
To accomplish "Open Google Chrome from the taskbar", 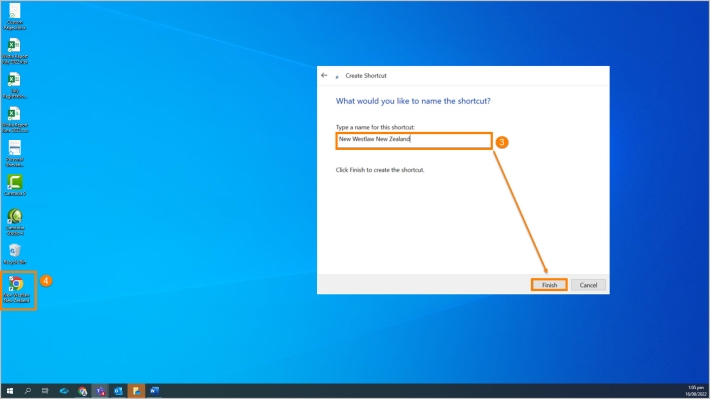I will (x=82, y=391).
